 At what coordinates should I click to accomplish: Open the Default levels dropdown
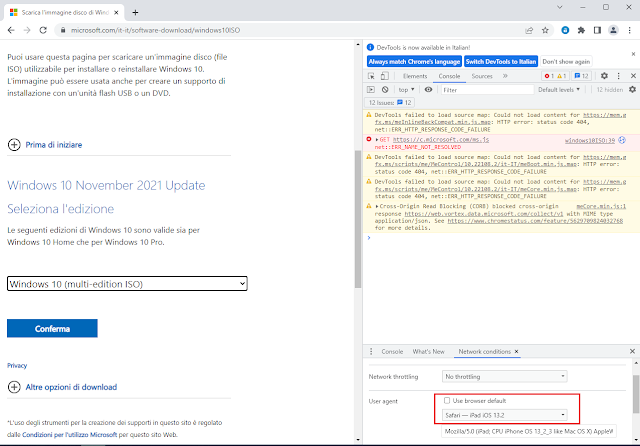click(x=559, y=89)
